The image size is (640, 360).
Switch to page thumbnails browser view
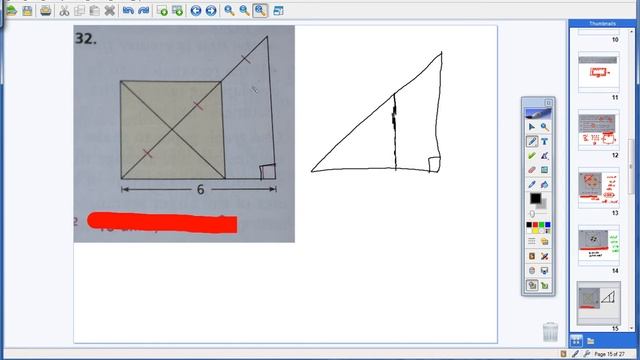(576, 340)
